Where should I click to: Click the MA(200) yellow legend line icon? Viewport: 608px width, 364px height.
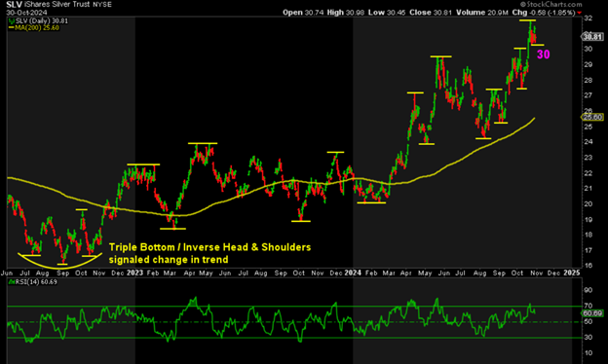[12, 28]
